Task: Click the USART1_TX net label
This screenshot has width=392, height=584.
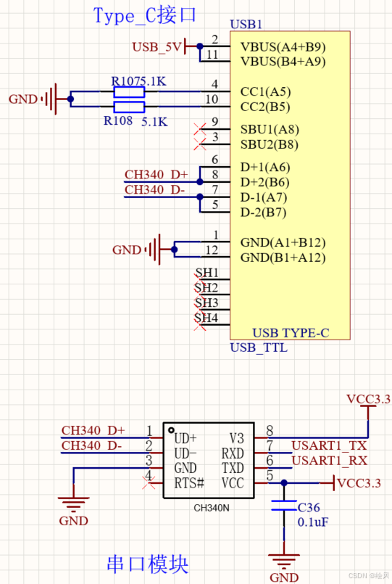Action: pos(329,445)
